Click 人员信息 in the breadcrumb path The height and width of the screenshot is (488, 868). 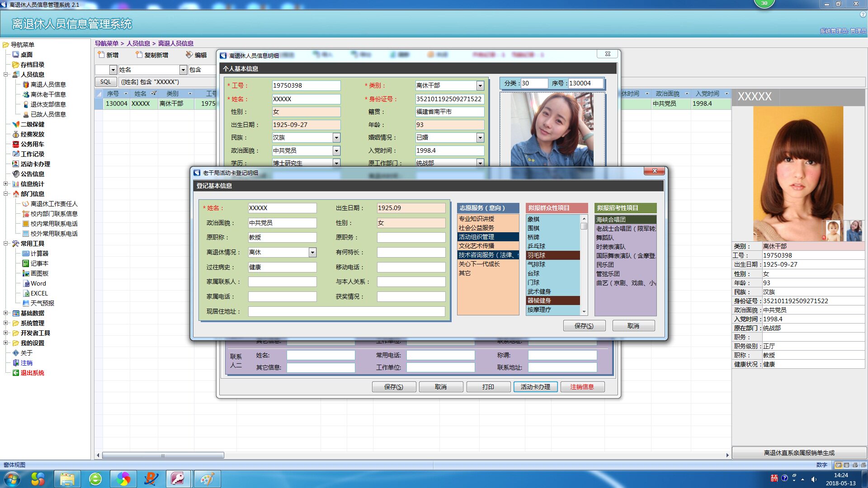138,43
